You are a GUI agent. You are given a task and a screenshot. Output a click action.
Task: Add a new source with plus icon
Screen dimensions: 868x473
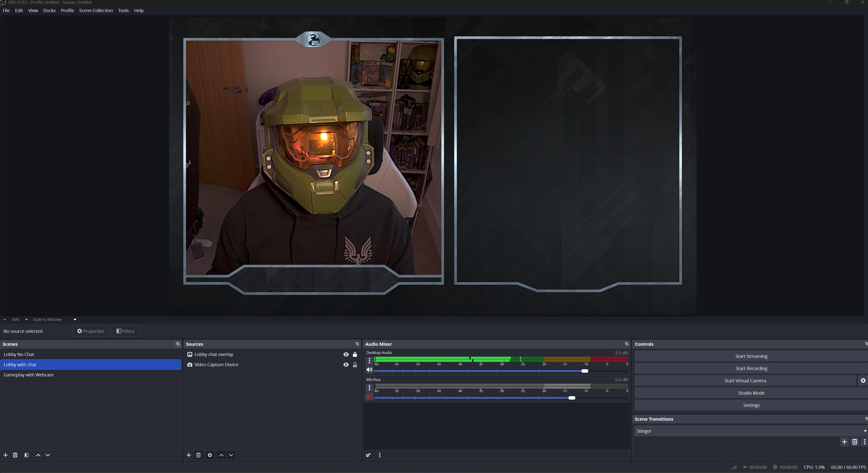[189, 455]
